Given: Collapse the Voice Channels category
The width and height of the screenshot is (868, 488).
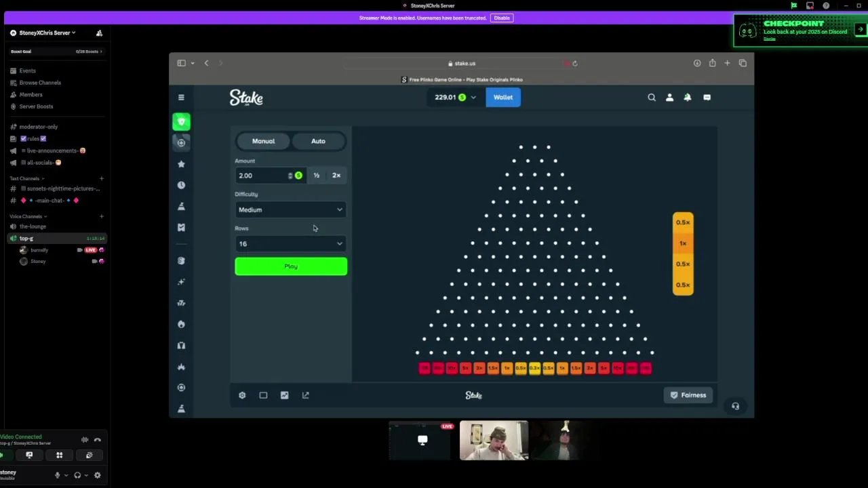Looking at the screenshot, I should click(x=28, y=216).
